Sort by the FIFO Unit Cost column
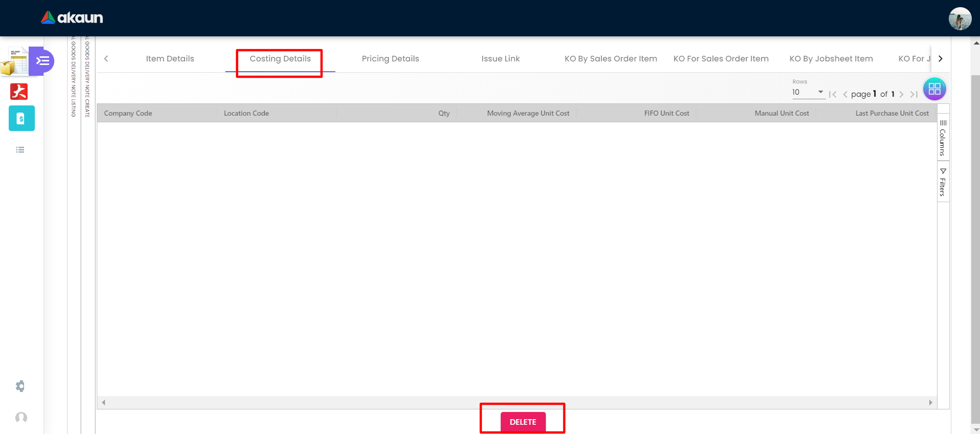Image resolution: width=980 pixels, height=434 pixels. (x=667, y=113)
